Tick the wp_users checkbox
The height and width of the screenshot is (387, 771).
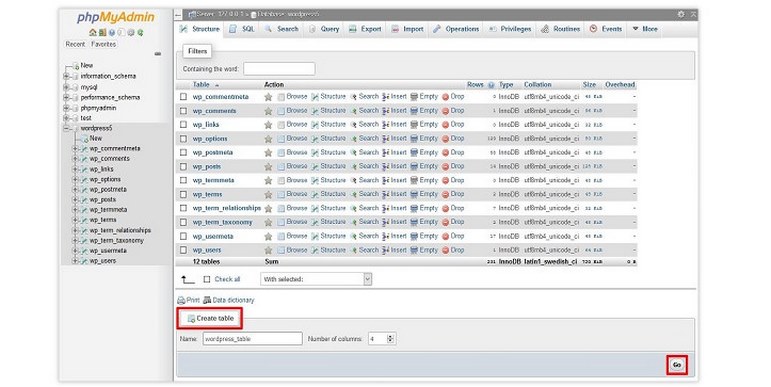pyautogui.click(x=183, y=250)
